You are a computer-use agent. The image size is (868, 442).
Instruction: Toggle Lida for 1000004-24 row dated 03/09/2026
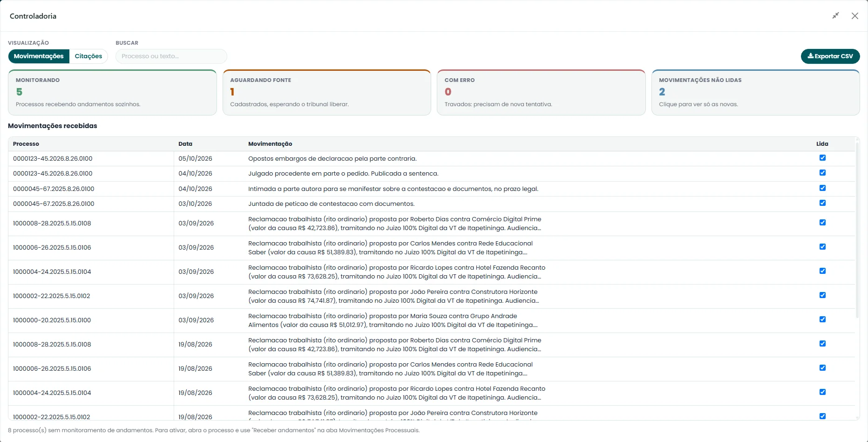click(x=822, y=271)
